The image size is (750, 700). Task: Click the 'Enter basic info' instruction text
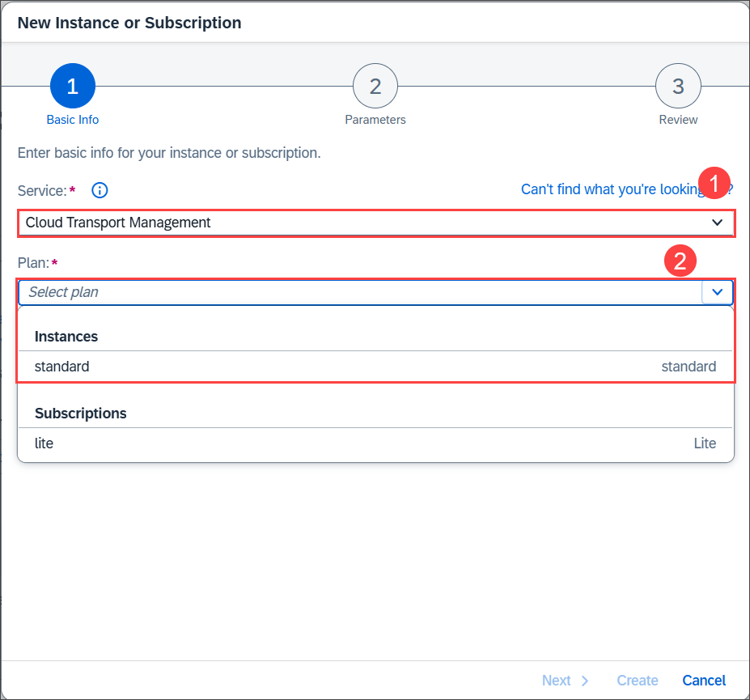click(169, 153)
